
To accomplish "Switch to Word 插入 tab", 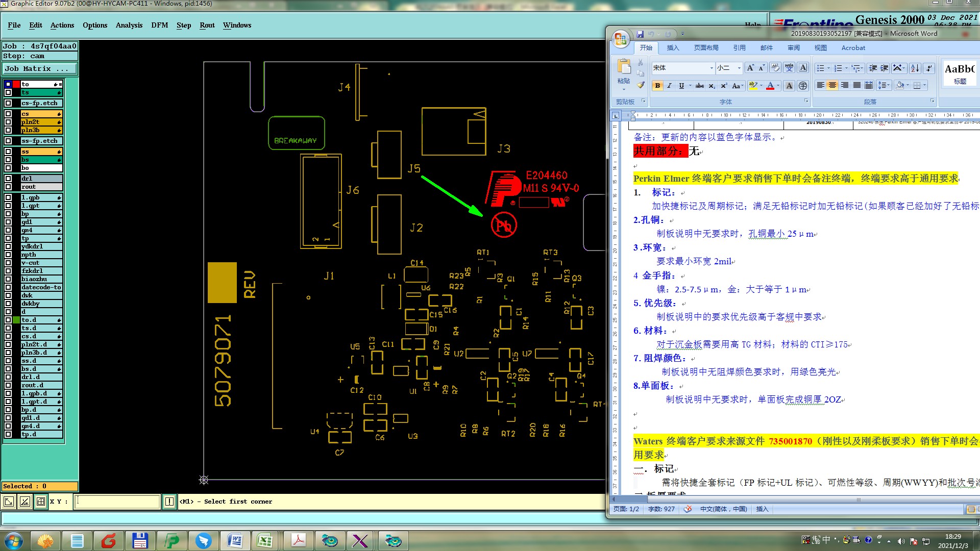I will point(673,48).
